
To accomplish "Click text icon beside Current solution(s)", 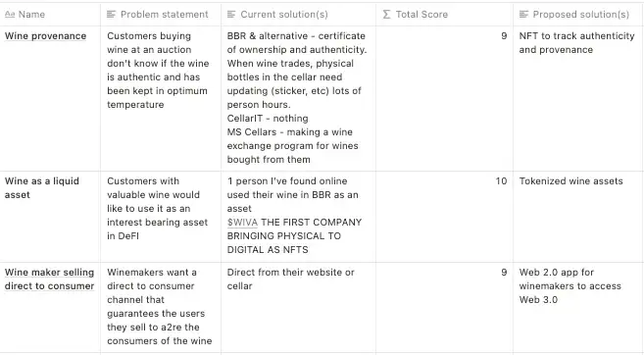I will coord(231,15).
